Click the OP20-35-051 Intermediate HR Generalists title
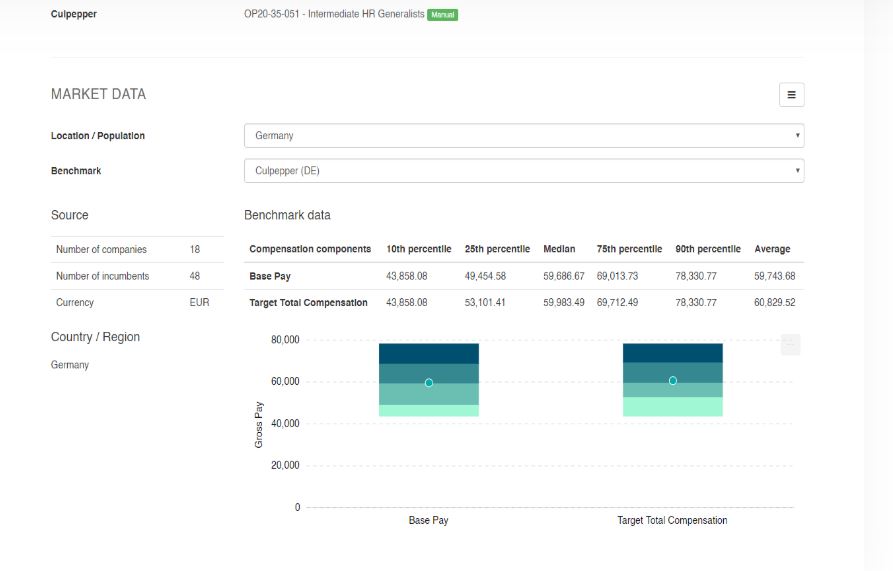Screen dimensions: 893x571 point(334,15)
